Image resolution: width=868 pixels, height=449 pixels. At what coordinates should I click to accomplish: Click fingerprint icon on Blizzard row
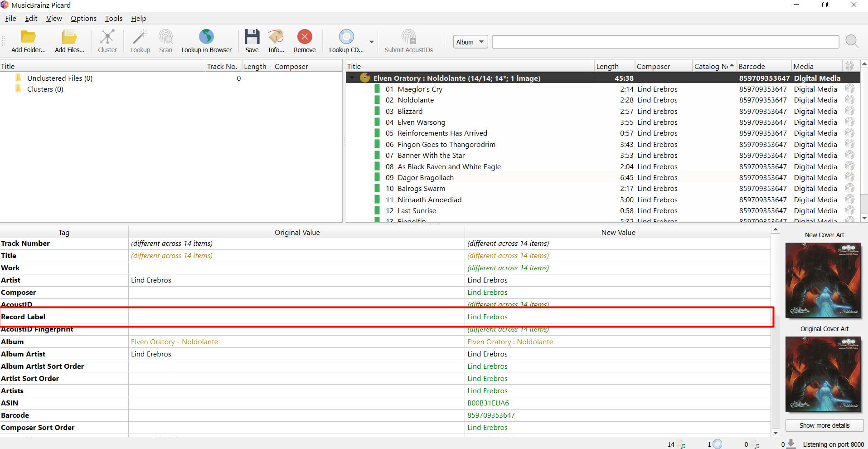coord(849,111)
